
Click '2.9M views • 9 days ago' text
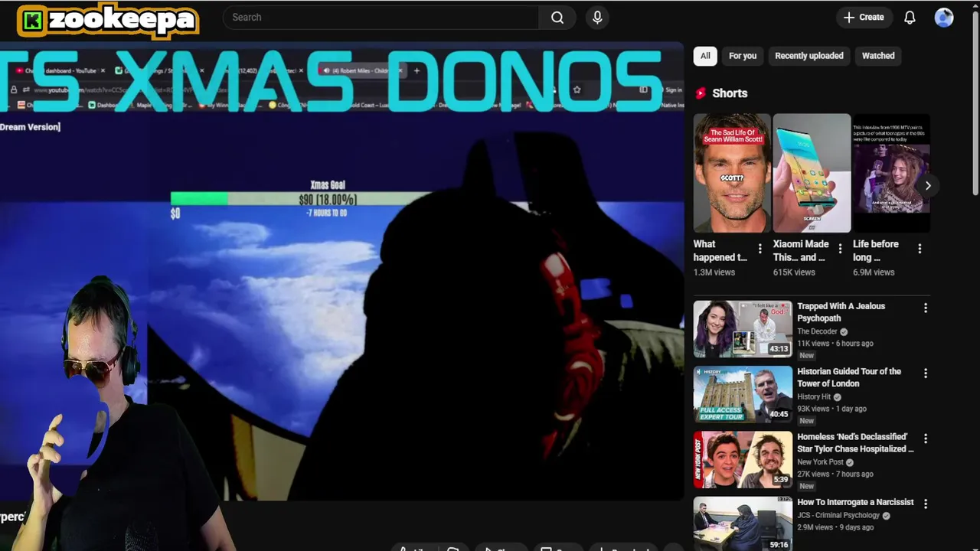pos(835,527)
